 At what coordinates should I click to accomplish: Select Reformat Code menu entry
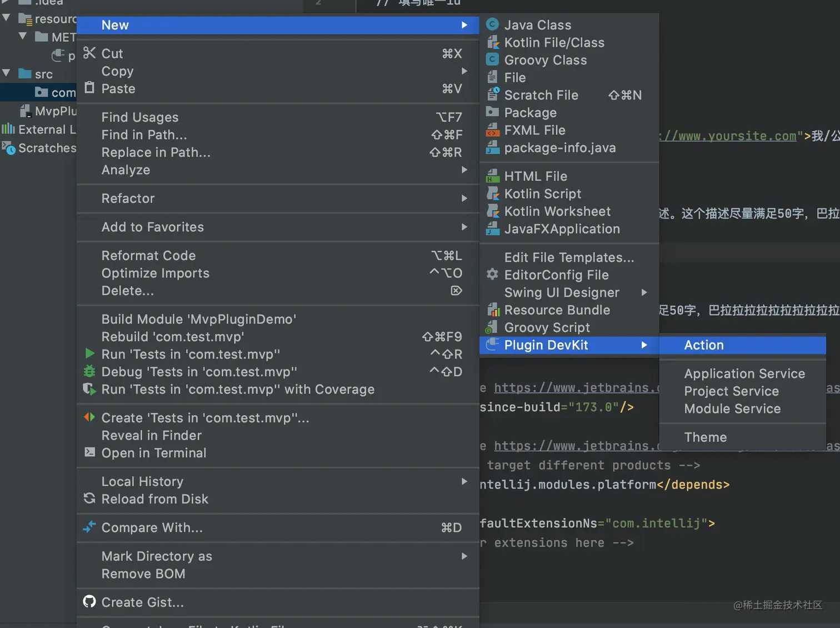(278, 256)
